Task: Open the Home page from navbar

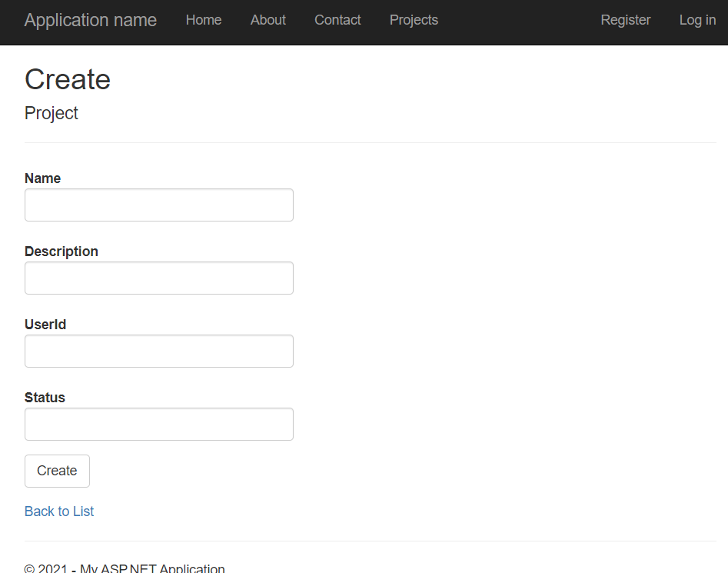Action: point(204,21)
